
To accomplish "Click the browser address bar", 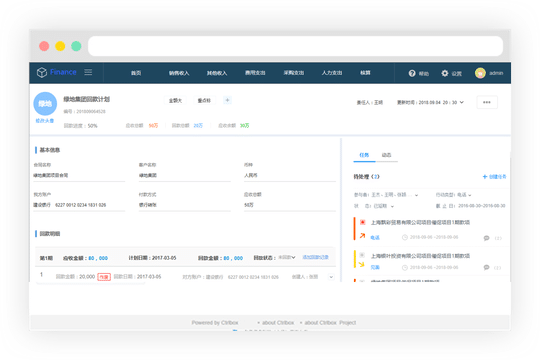I will pos(295,46).
